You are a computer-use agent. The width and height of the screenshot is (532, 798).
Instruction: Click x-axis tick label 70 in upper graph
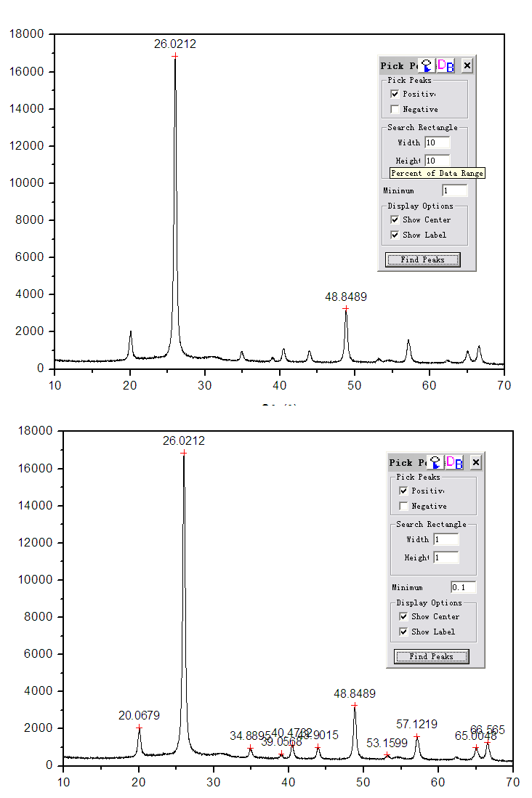point(504,385)
